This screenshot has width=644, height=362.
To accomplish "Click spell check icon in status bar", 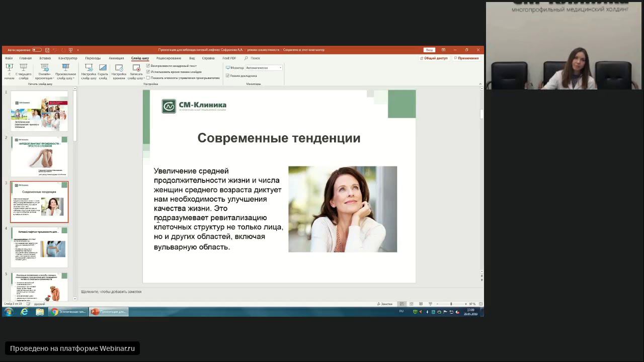I will (28, 304).
